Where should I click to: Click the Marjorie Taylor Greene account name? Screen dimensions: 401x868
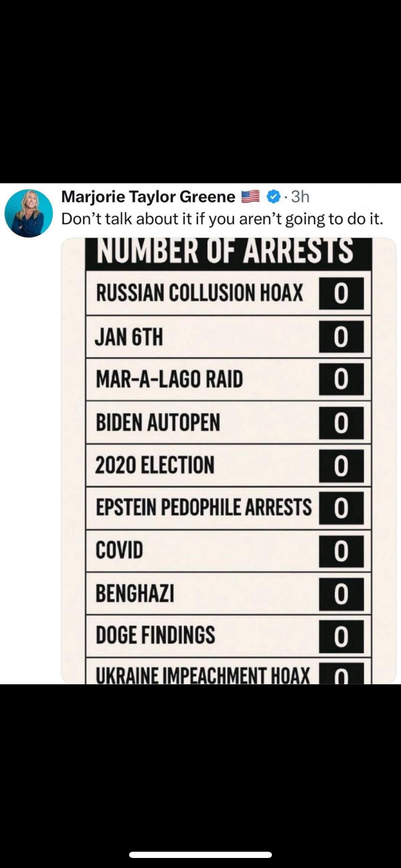pos(148,196)
